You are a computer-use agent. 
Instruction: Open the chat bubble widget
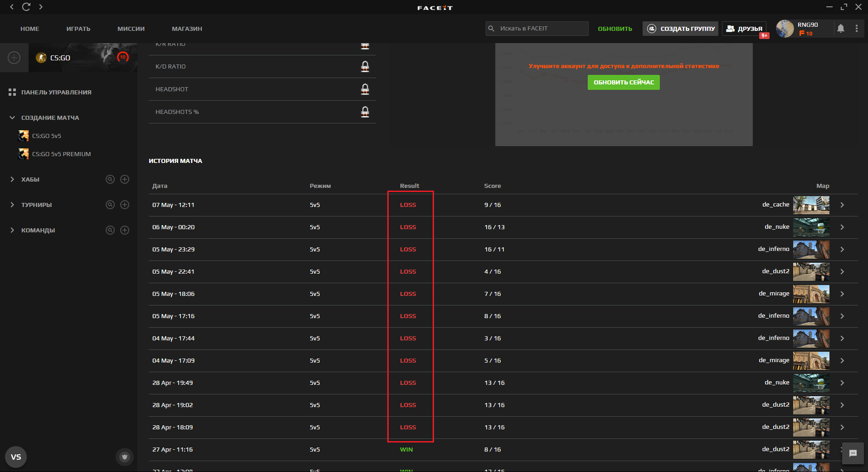(x=853, y=453)
